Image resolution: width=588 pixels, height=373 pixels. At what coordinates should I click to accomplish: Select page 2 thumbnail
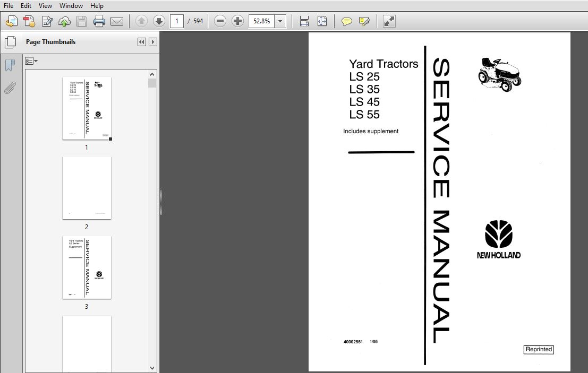click(87, 188)
